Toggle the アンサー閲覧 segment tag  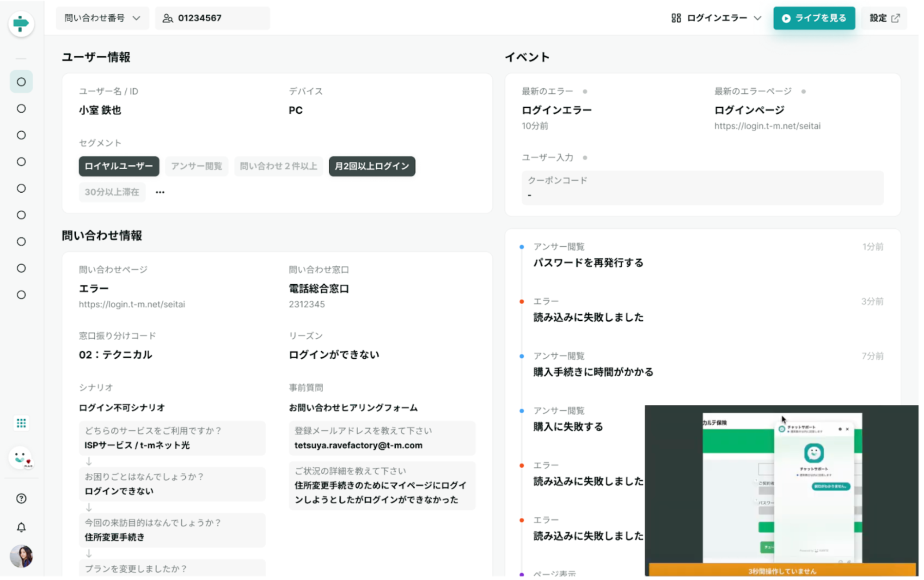196,166
